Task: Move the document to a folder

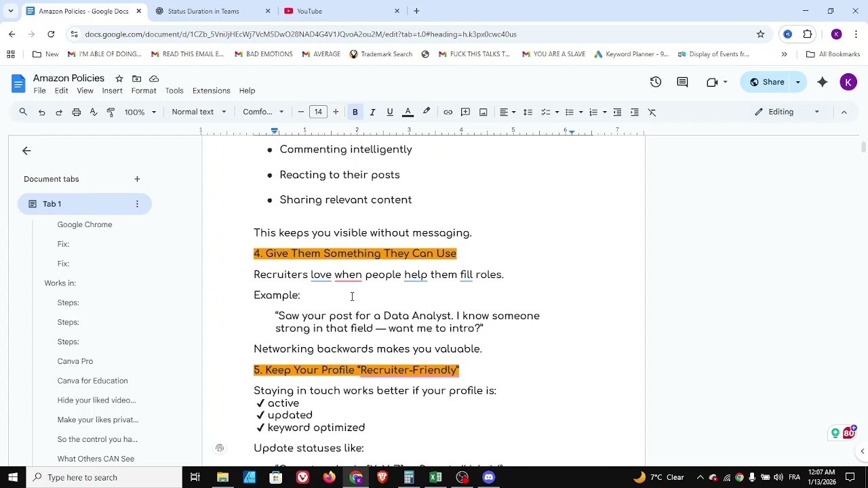Action: (x=136, y=79)
